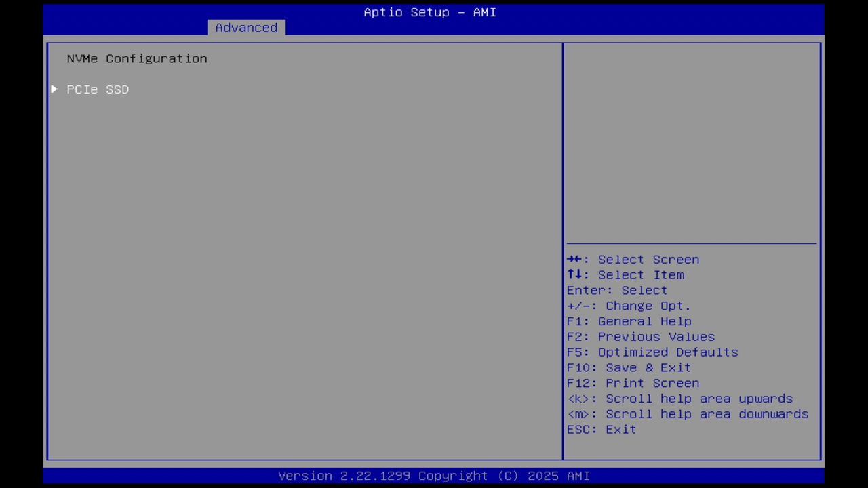
Task: Click the Change Opt. legend entry
Action: click(629, 306)
